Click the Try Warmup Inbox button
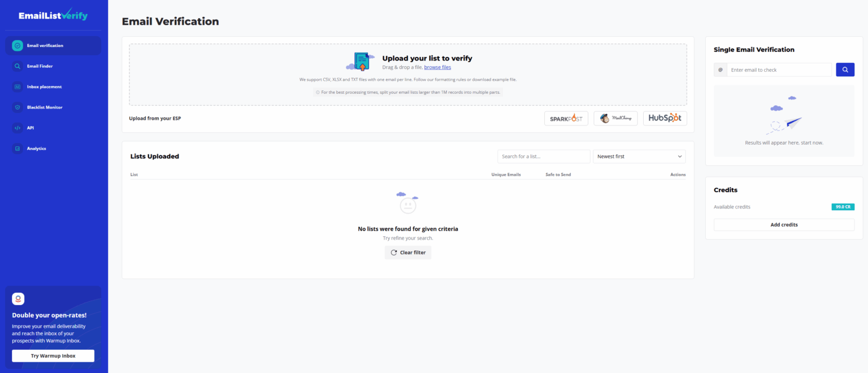Screen dimensions: 868x373 click(53, 355)
